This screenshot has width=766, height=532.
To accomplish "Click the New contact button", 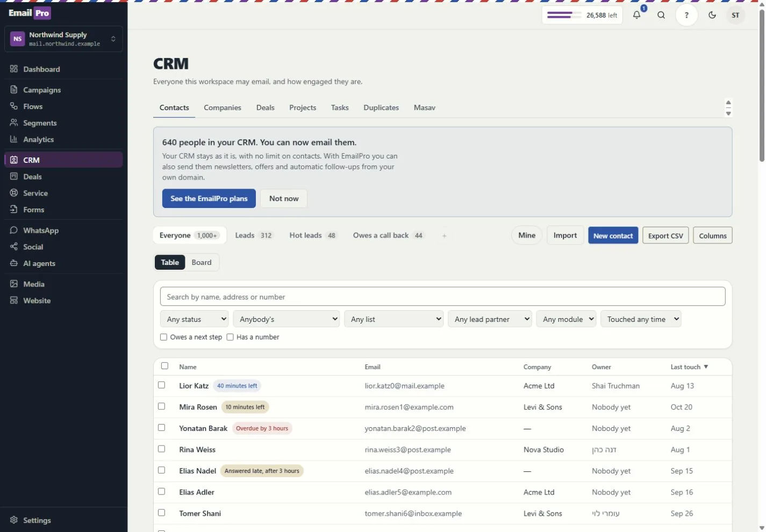I will pos(613,235).
